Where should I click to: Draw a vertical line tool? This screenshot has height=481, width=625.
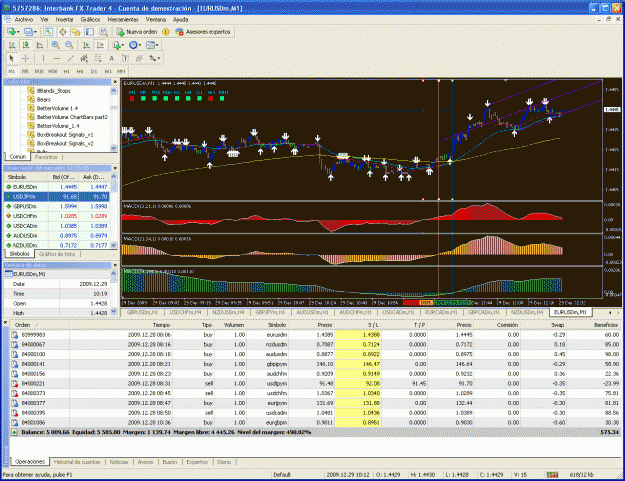point(43,58)
